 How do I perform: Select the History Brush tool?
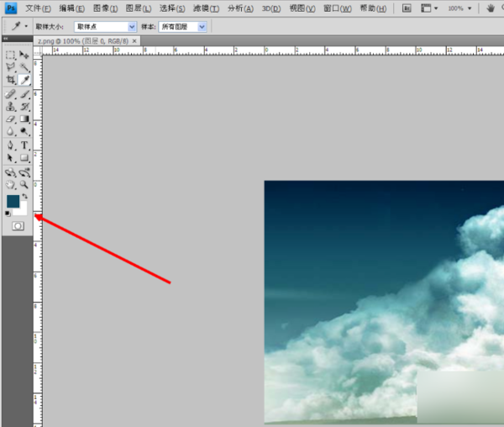click(24, 107)
